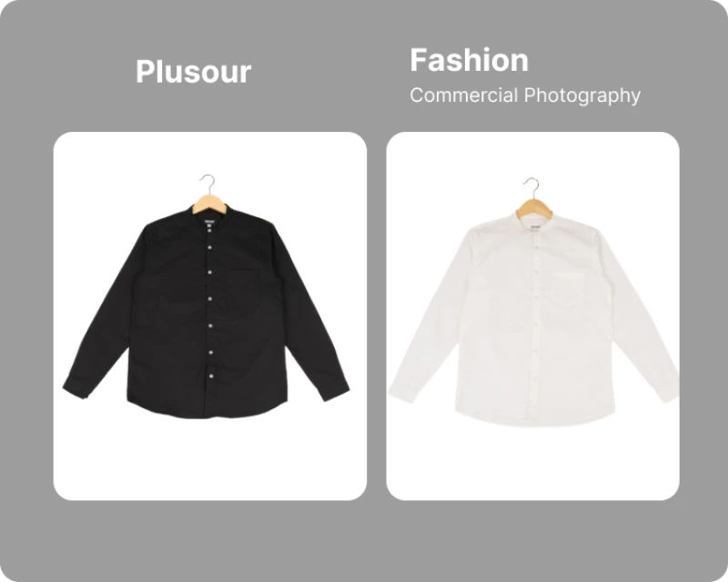The height and width of the screenshot is (582, 728).
Task: Open the white shirt product image
Action: (532, 316)
